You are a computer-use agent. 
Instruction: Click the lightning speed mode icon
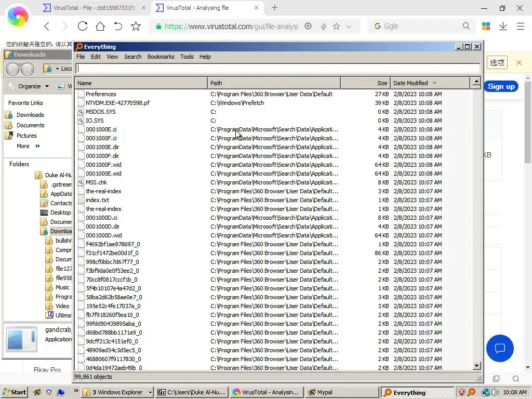324,26
